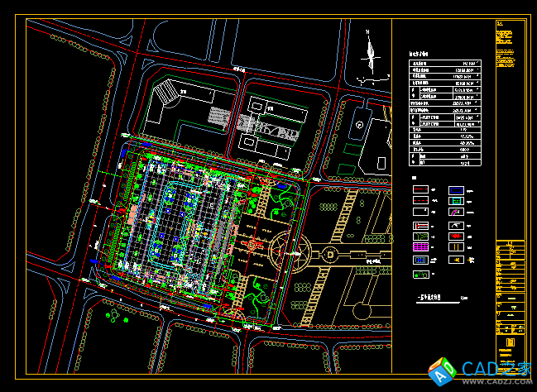Select the red solid line legend symbol
The width and height of the screenshot is (537, 392).
coord(420,189)
